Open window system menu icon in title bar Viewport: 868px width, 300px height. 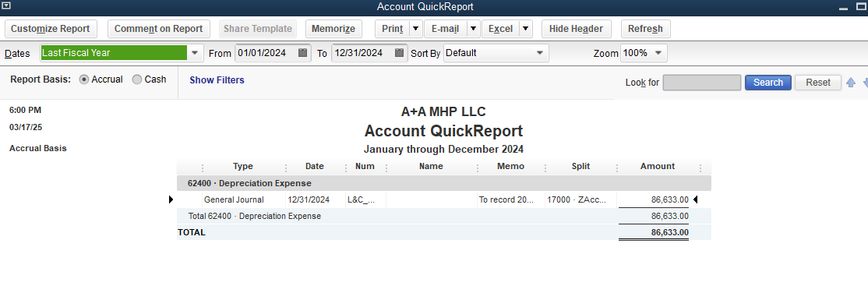point(7,5)
